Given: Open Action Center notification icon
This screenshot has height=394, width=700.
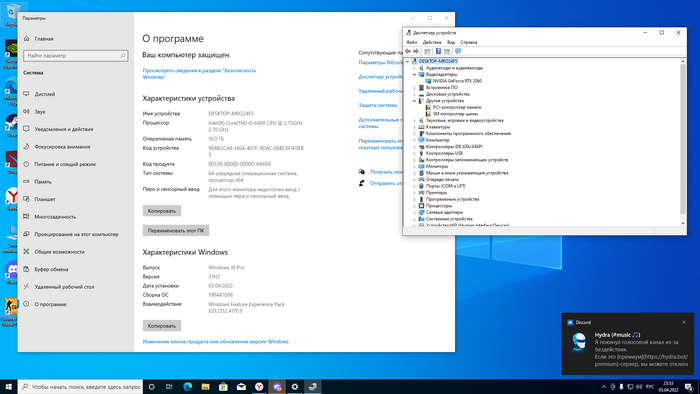Looking at the screenshot, I should click(689, 387).
